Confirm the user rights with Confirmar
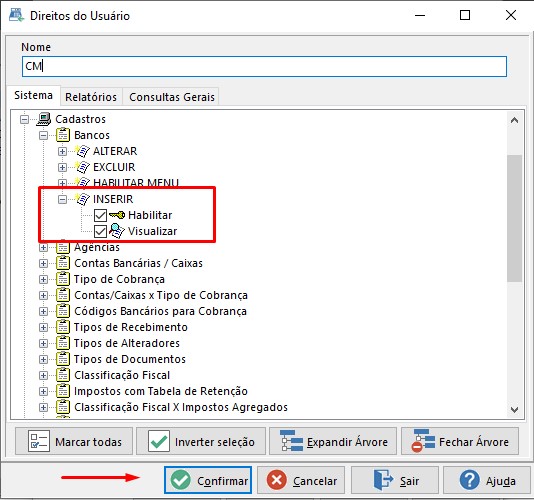 [208, 480]
